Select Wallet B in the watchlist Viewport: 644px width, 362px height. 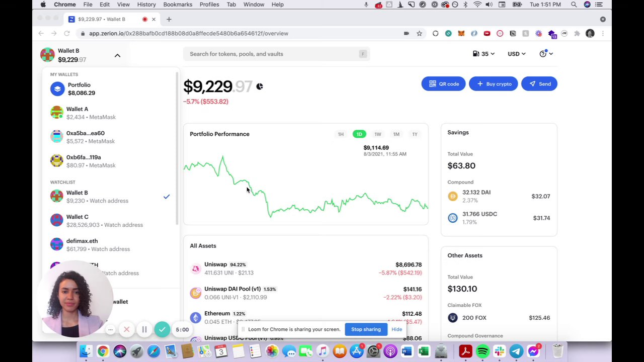click(x=111, y=197)
